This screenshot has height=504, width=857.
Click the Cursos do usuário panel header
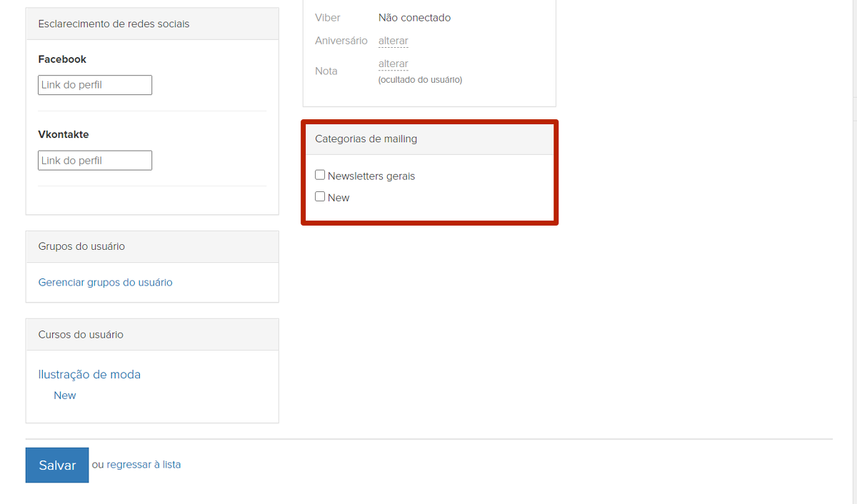(81, 334)
